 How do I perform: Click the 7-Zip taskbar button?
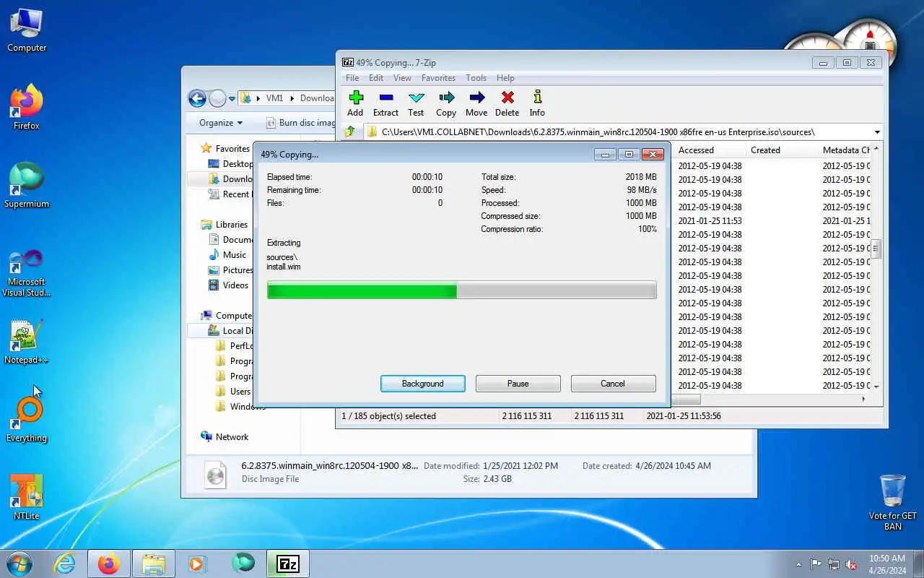pos(288,564)
